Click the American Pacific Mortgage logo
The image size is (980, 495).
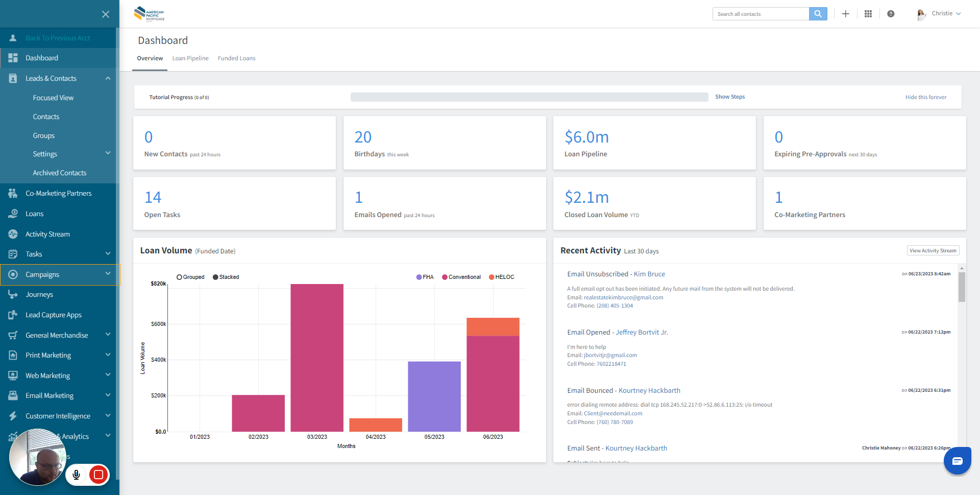[x=149, y=14]
